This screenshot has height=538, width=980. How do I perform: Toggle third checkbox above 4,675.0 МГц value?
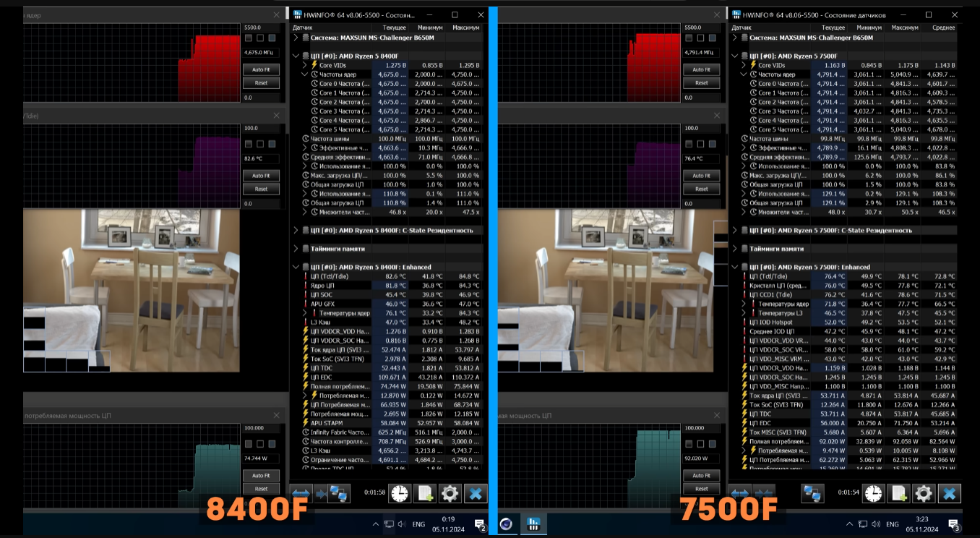[x=272, y=38]
